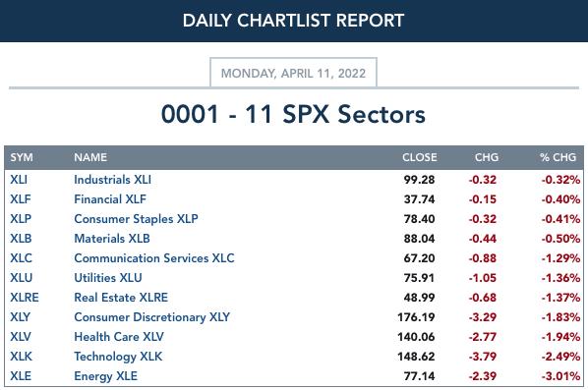Screen dimensions: 588x390
Task: Click the XLRE symbol link
Action: click(x=25, y=298)
